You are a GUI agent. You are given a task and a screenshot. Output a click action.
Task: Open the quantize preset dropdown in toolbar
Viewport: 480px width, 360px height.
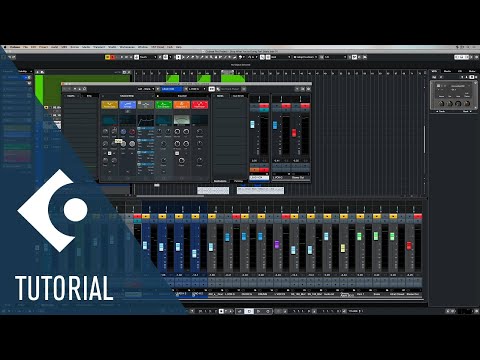point(335,57)
